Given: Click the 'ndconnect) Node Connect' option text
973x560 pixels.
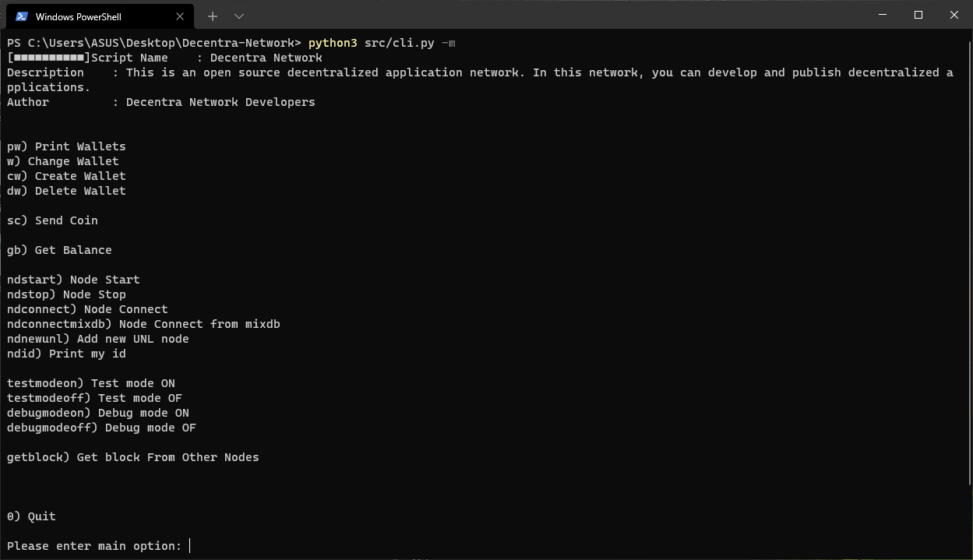Looking at the screenshot, I should 87,308.
